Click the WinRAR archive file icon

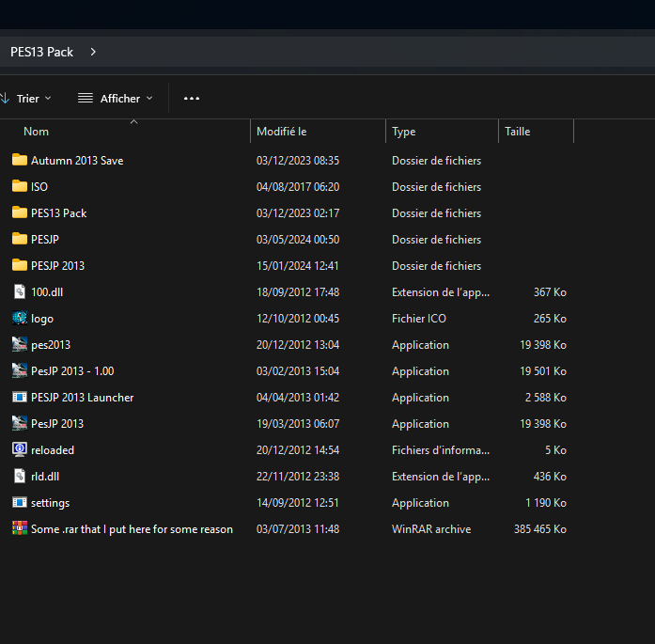20,528
